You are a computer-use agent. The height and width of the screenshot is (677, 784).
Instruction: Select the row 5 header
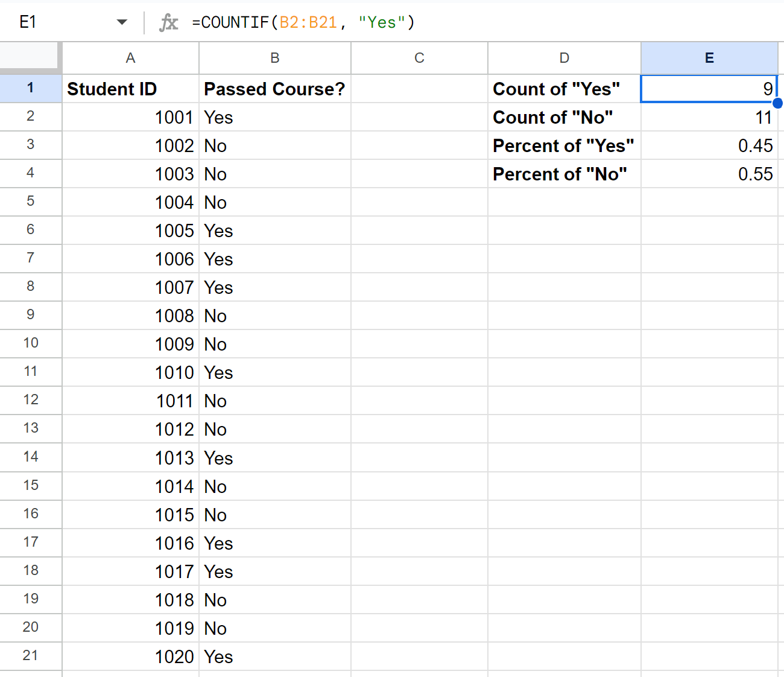(x=31, y=202)
